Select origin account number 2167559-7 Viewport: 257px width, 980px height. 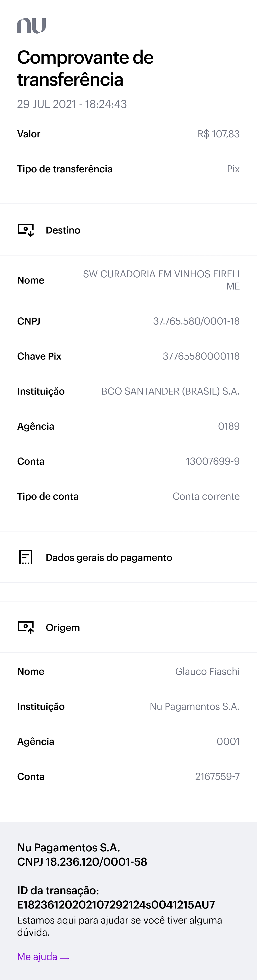[217, 776]
